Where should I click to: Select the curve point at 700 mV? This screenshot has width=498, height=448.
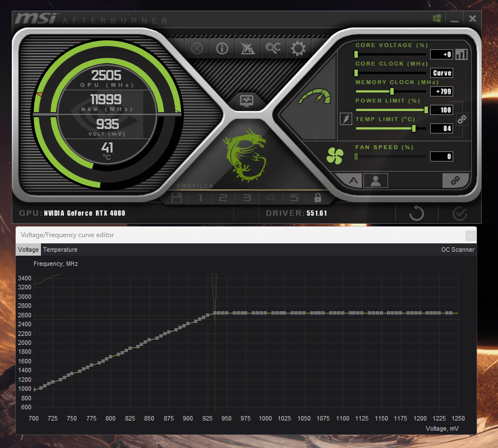click(34, 389)
